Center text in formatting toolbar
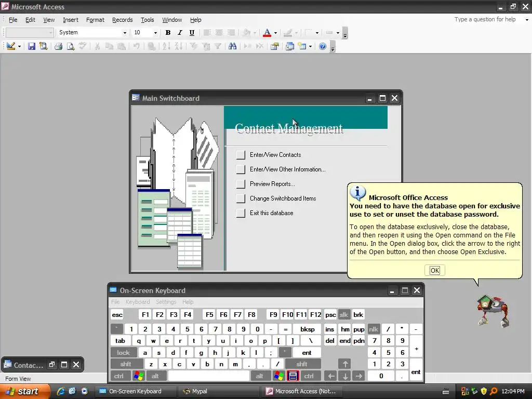532x399 pixels. [219, 33]
